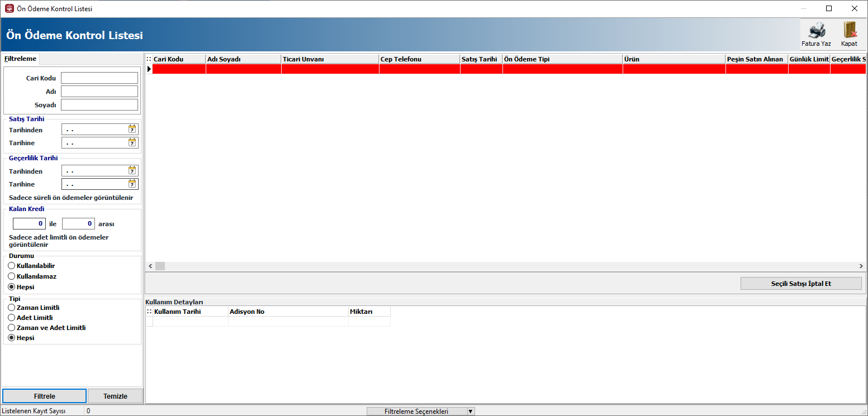Image resolution: width=868 pixels, height=416 pixels.
Task: Click horizontal scrollbar right arrow
Action: (x=861, y=266)
